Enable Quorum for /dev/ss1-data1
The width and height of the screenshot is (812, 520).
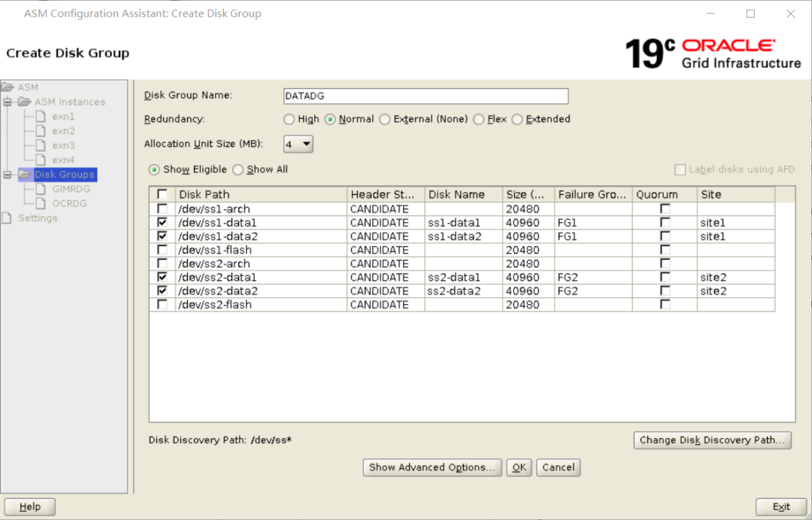[665, 223]
